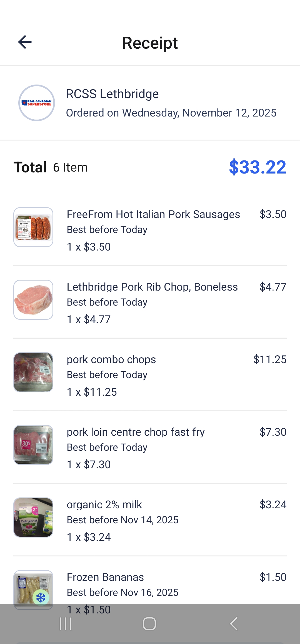Tap the RCSS Lethbridge store name

[112, 94]
